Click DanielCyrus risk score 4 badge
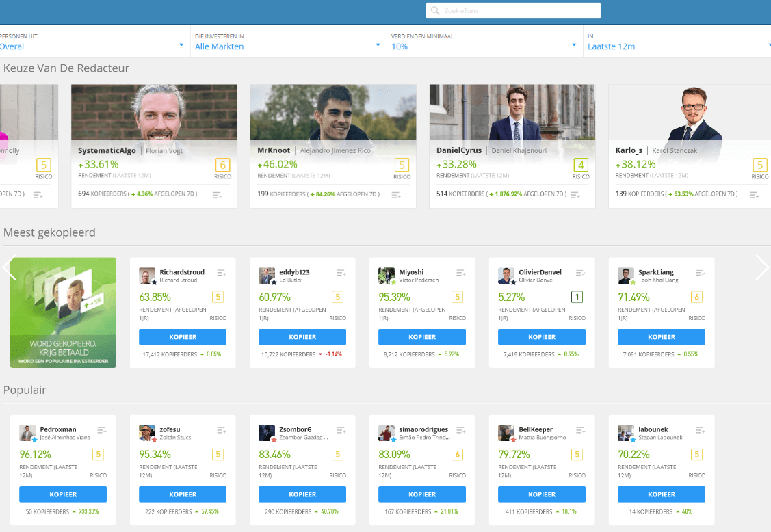Viewport: 771px width, 532px height. click(581, 165)
